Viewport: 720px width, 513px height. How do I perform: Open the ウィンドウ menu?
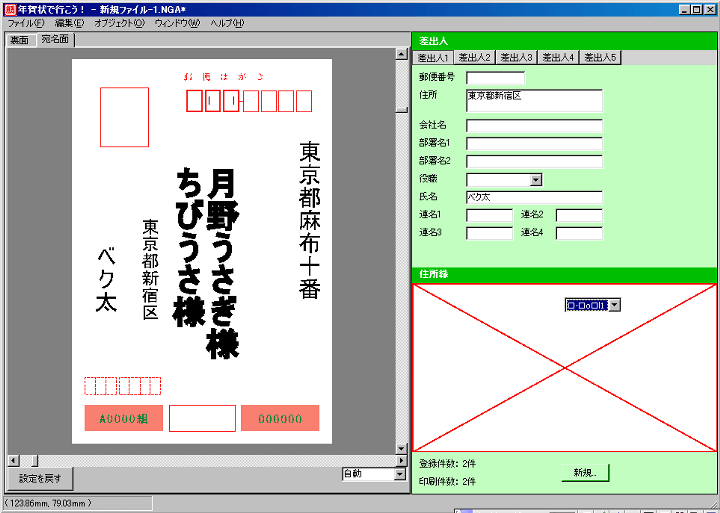coord(177,23)
